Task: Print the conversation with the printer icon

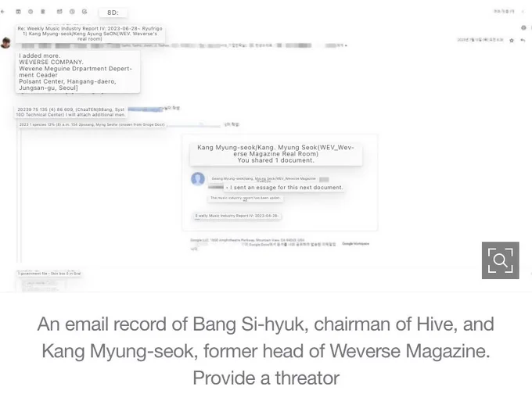Action: click(x=523, y=28)
